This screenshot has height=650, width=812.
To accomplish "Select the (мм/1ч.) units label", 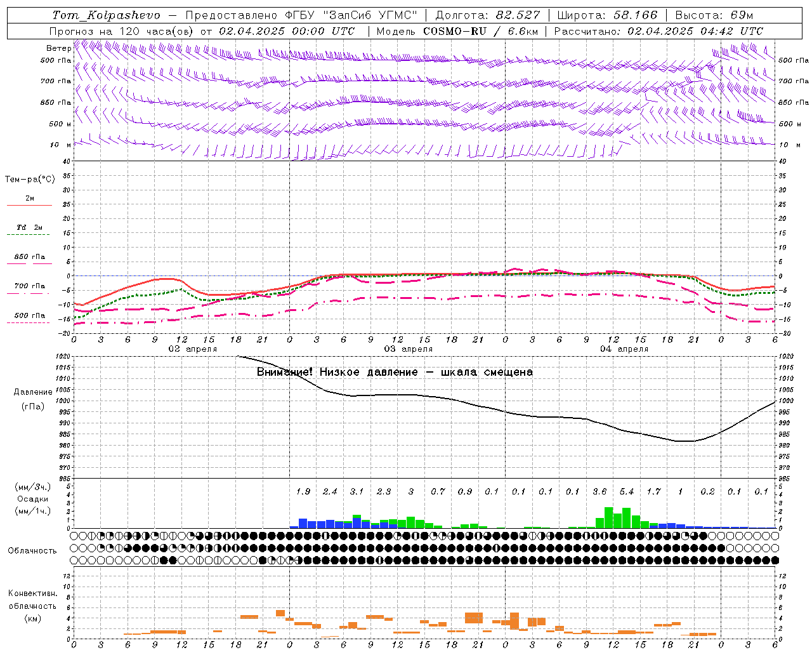I will tap(33, 511).
